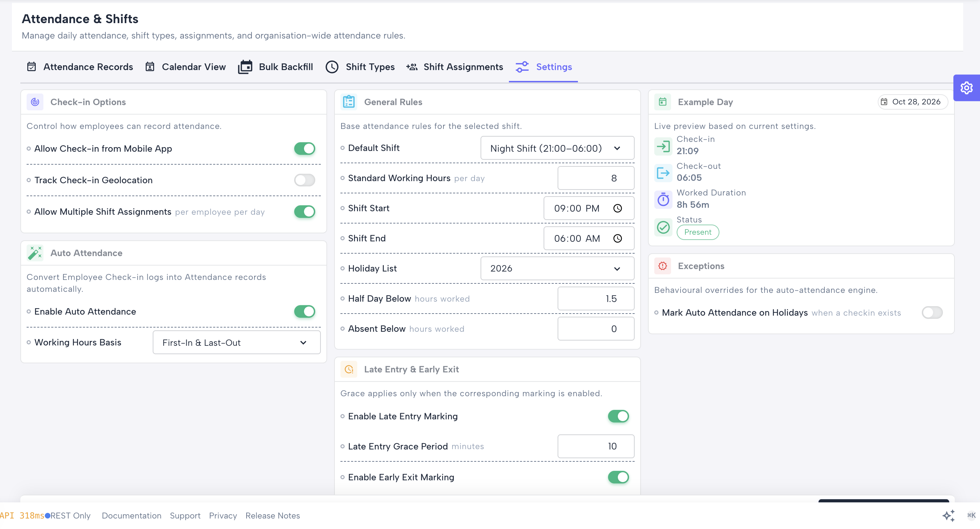Click the Worked Duration stopwatch icon
980x529 pixels.
pyautogui.click(x=663, y=200)
